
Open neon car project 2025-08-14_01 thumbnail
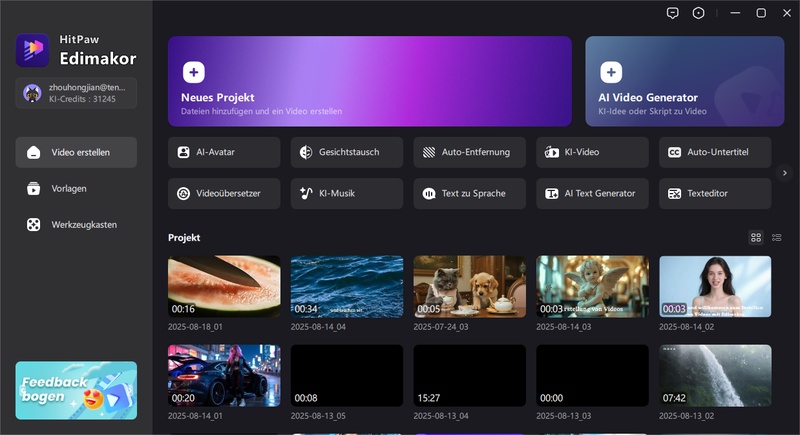224,376
